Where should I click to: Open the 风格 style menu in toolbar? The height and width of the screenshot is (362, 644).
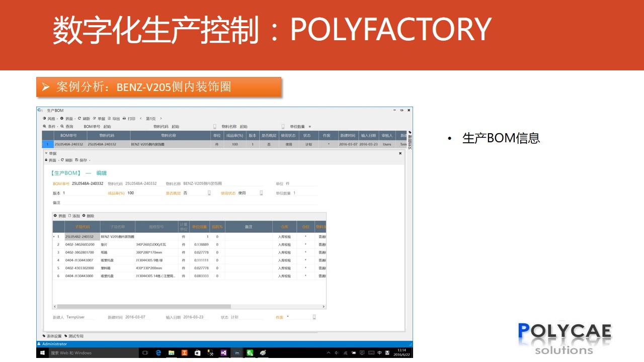tap(51, 119)
